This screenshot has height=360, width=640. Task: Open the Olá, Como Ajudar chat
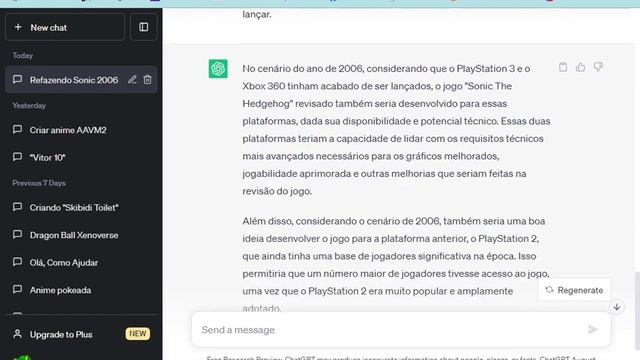[81, 262]
